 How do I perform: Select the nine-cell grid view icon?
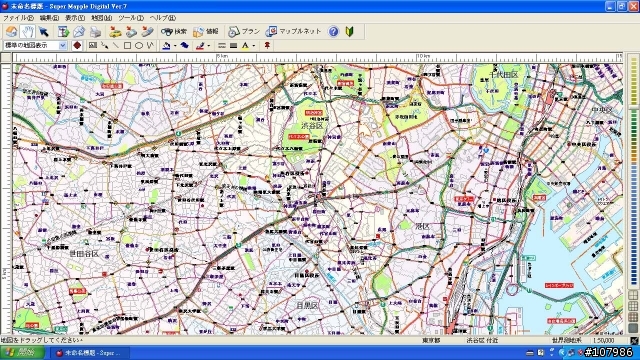[633, 306]
